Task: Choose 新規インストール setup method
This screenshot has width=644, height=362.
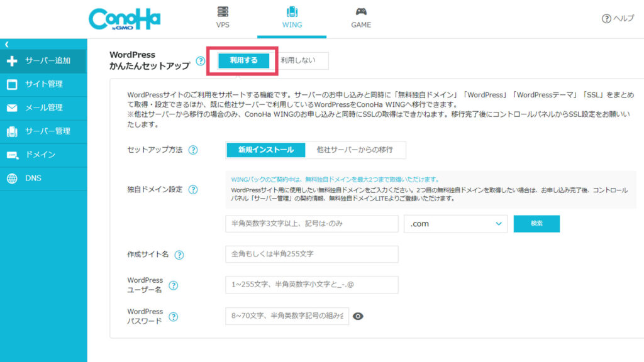Action: click(266, 150)
